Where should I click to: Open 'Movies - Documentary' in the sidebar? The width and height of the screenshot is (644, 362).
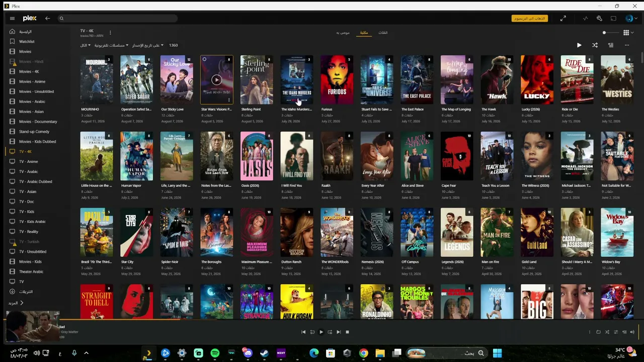coord(38,122)
